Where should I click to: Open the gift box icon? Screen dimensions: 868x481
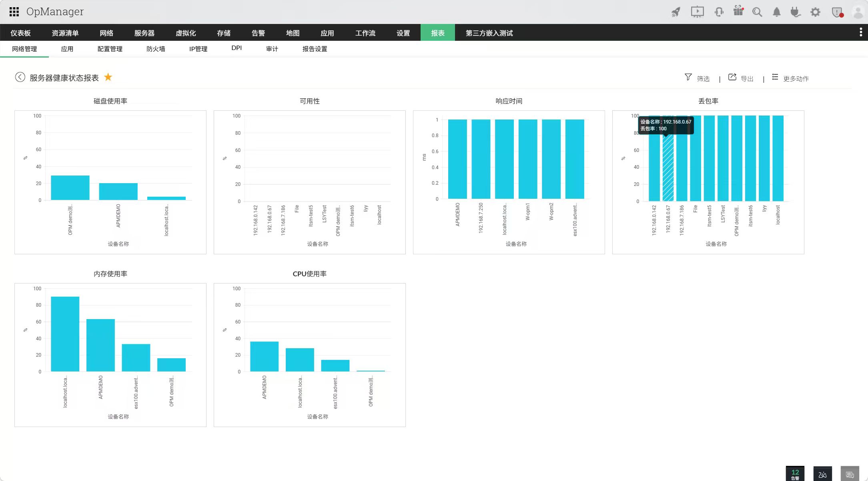(x=738, y=11)
